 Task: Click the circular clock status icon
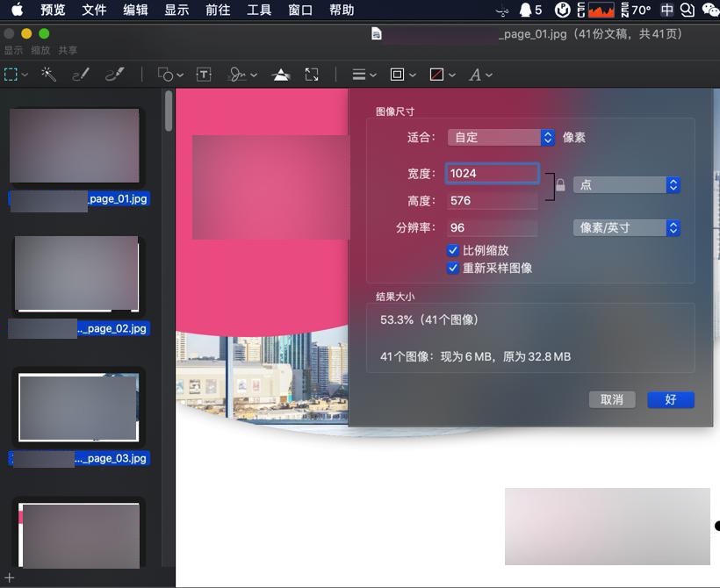point(563,10)
